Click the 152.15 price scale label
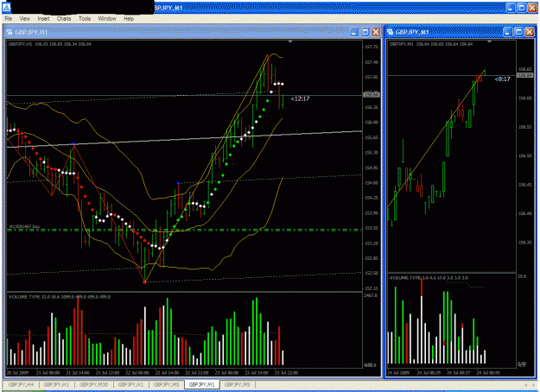Viewport: 540px width, 392px height. pyautogui.click(x=372, y=288)
